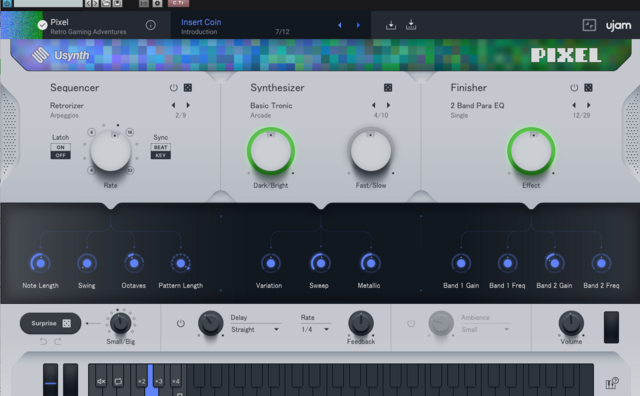Click the Ambience amount knob
This screenshot has width=640, height=396.
coord(441,323)
